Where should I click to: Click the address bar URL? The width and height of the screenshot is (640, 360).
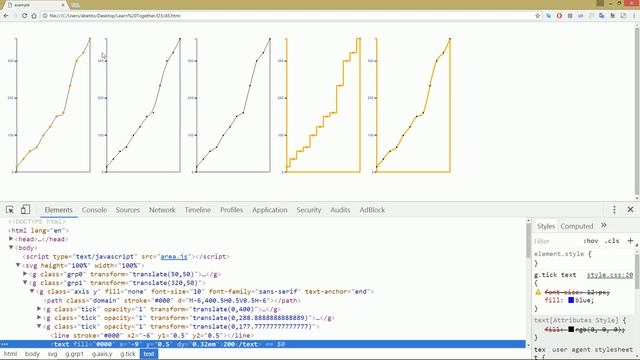[x=115, y=16]
